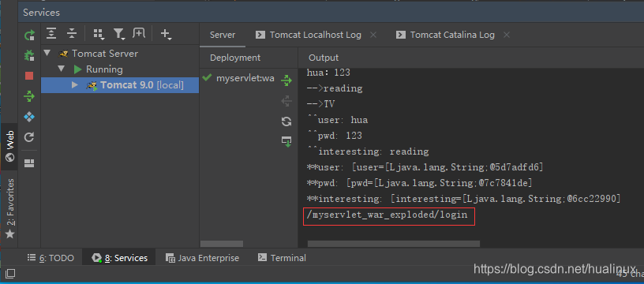Select the Tomcat Server root item
Screen dimensions: 644x284
(x=105, y=54)
